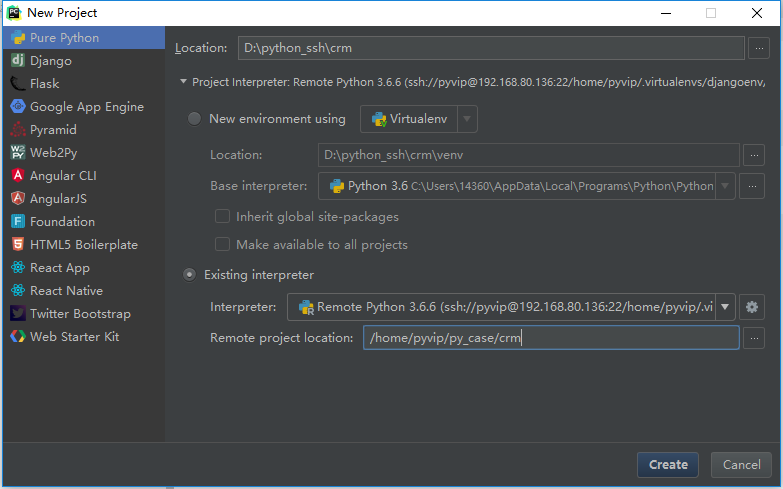Click the Create button
Screen dimensions: 783x489
(x=668, y=465)
